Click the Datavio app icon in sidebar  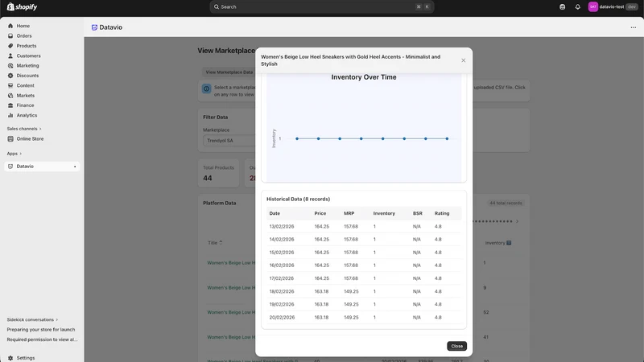(x=10, y=167)
